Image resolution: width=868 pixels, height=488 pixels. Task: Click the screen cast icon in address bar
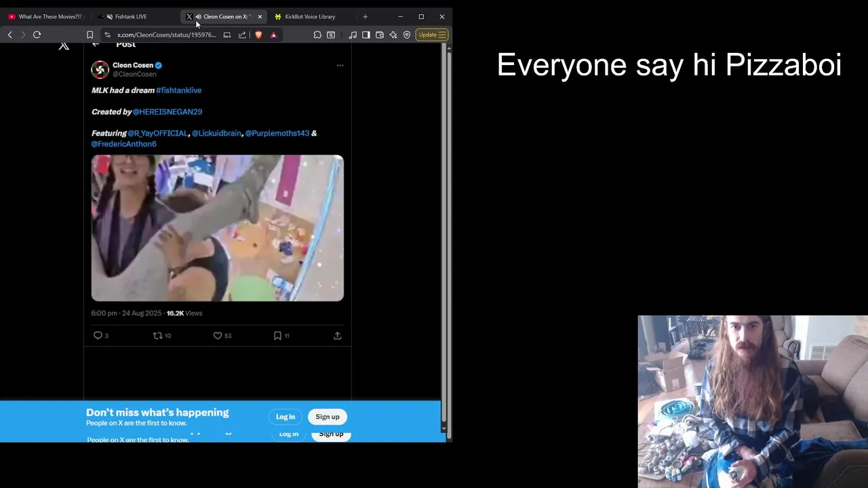pyautogui.click(x=227, y=35)
